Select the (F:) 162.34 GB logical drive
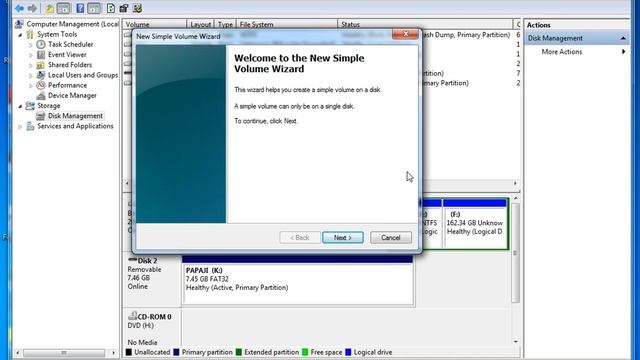This screenshot has height=360, width=640. [x=475, y=224]
